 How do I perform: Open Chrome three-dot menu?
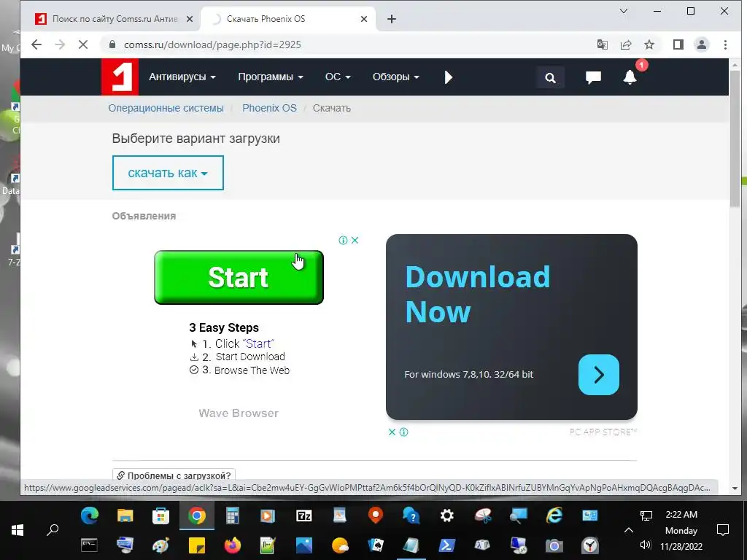(725, 44)
